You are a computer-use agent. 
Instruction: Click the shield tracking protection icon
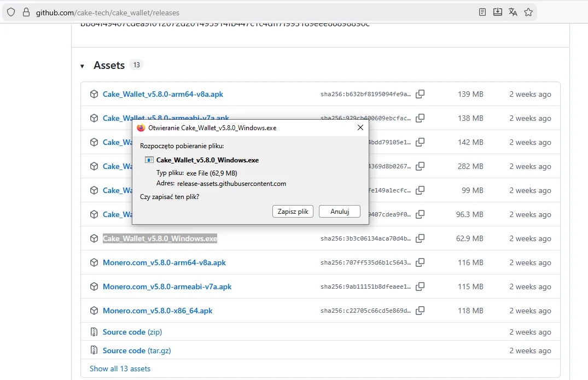[11, 13]
